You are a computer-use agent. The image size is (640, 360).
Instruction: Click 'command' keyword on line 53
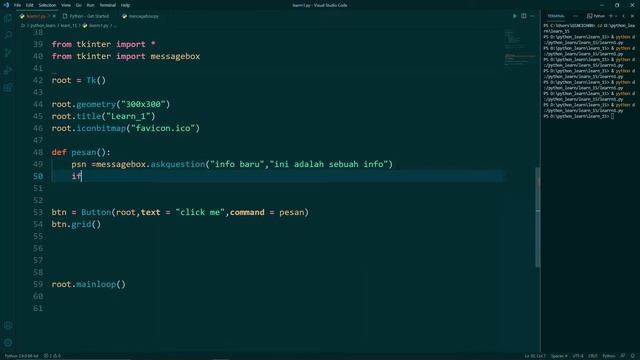tap(247, 212)
